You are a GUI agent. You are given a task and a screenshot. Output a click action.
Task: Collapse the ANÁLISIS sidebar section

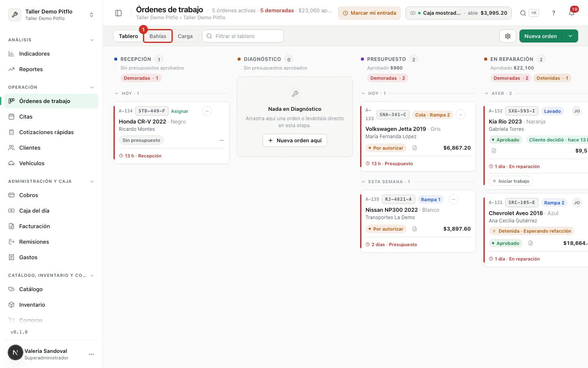[x=92, y=40]
